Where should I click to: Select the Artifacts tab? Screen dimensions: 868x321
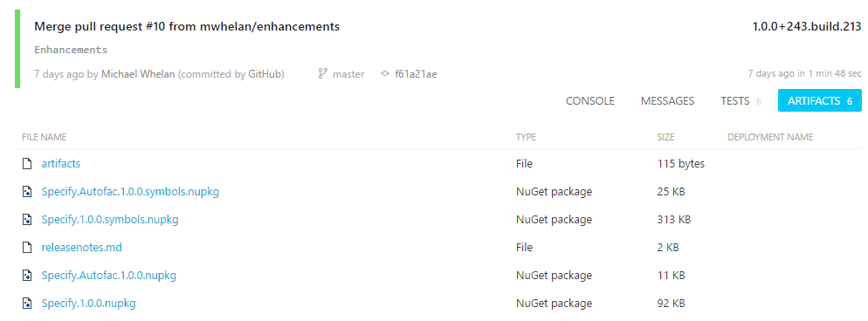(x=820, y=100)
